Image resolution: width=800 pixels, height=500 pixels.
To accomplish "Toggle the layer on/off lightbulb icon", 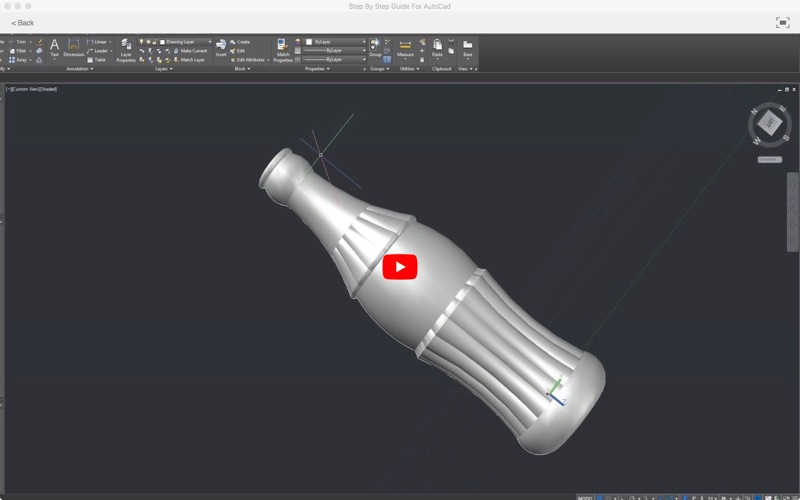I will [x=142, y=42].
